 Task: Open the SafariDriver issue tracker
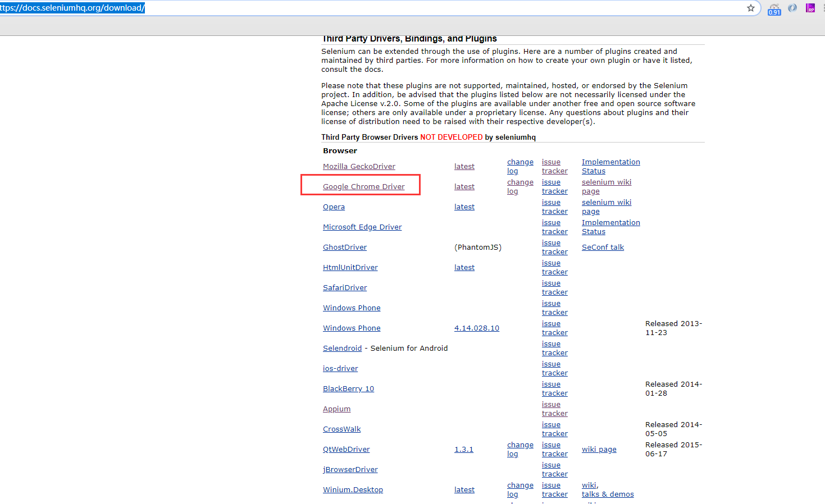555,287
